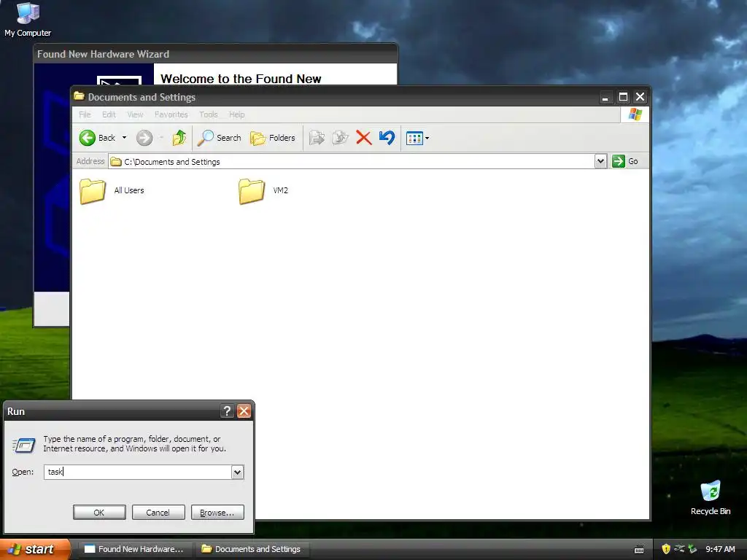Screen dimensions: 747x560
Task: Open the Help menu in Explorer
Action: [237, 114]
